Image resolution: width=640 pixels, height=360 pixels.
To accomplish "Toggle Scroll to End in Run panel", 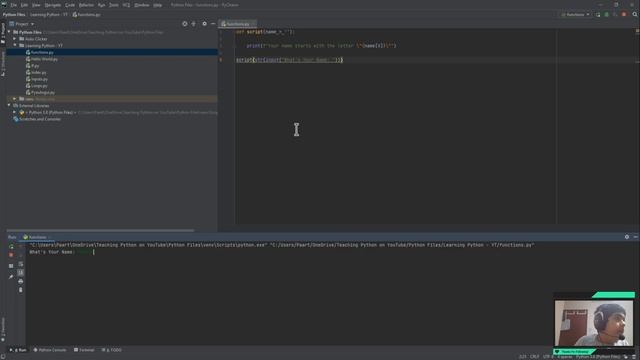I will pos(21,273).
